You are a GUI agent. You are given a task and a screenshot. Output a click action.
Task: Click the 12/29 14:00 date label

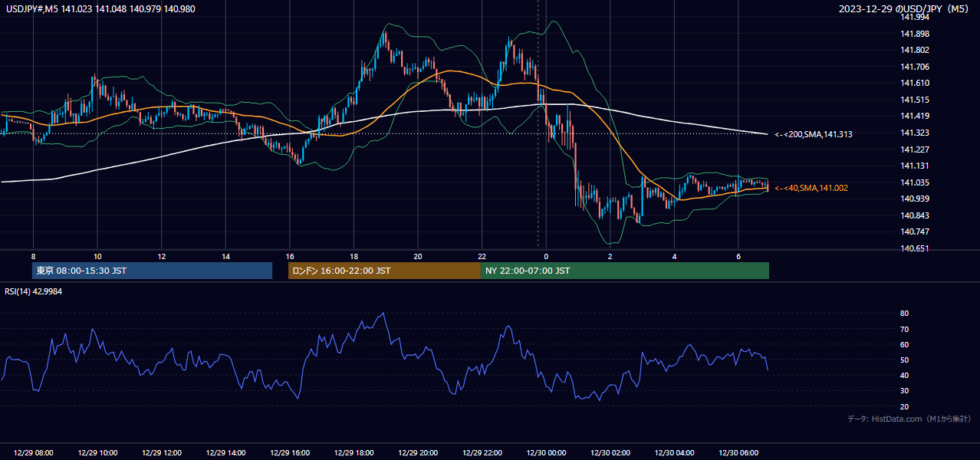coord(225,453)
